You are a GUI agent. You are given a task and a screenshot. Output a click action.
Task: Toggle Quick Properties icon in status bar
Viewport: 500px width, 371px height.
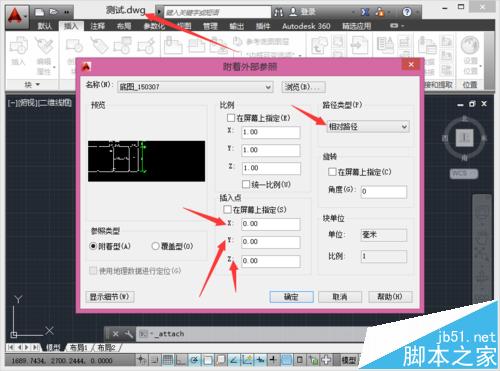pos(300,360)
